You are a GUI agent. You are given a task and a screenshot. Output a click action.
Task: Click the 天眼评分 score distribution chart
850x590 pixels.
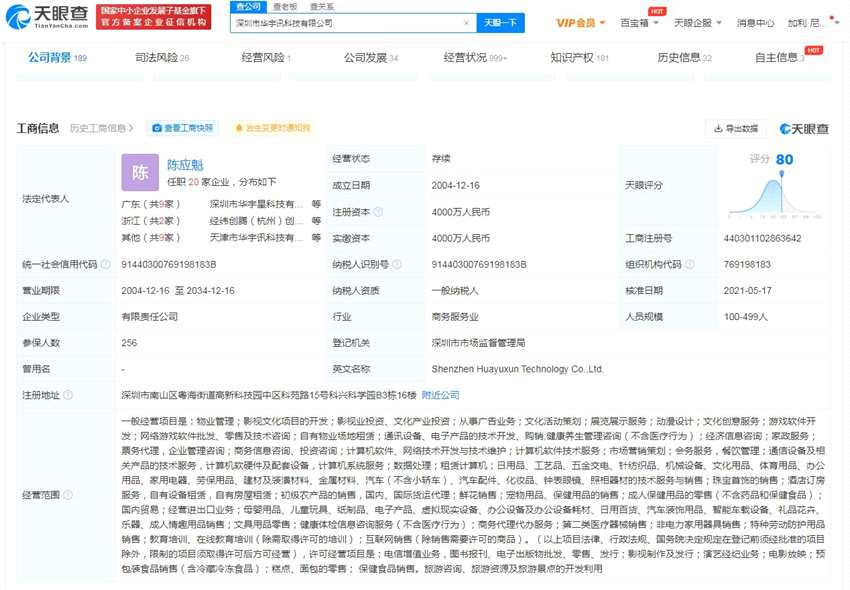pyautogui.click(x=775, y=196)
